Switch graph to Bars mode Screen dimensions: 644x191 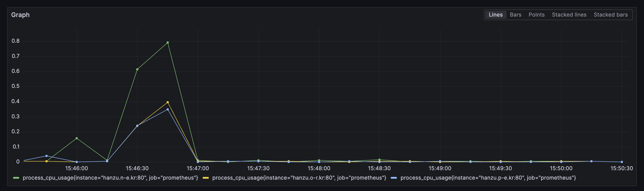pyautogui.click(x=515, y=15)
